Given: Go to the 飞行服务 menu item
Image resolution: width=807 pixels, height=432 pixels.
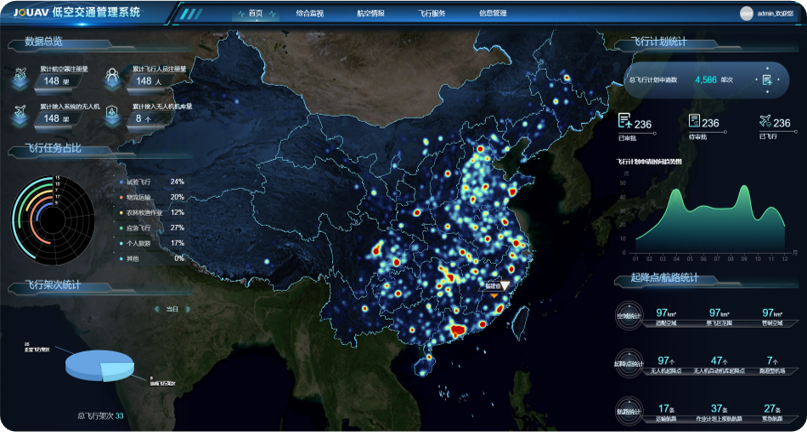Looking at the screenshot, I should pos(432,14).
